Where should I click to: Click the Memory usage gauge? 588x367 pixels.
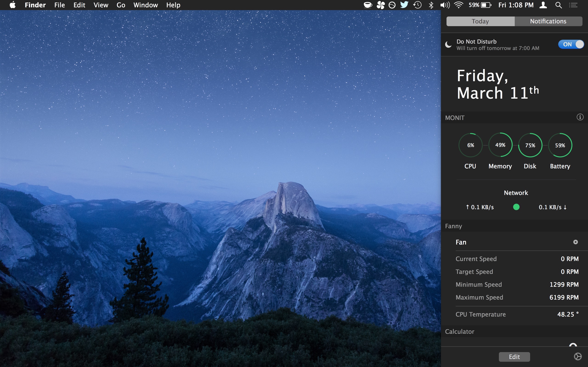point(500,145)
